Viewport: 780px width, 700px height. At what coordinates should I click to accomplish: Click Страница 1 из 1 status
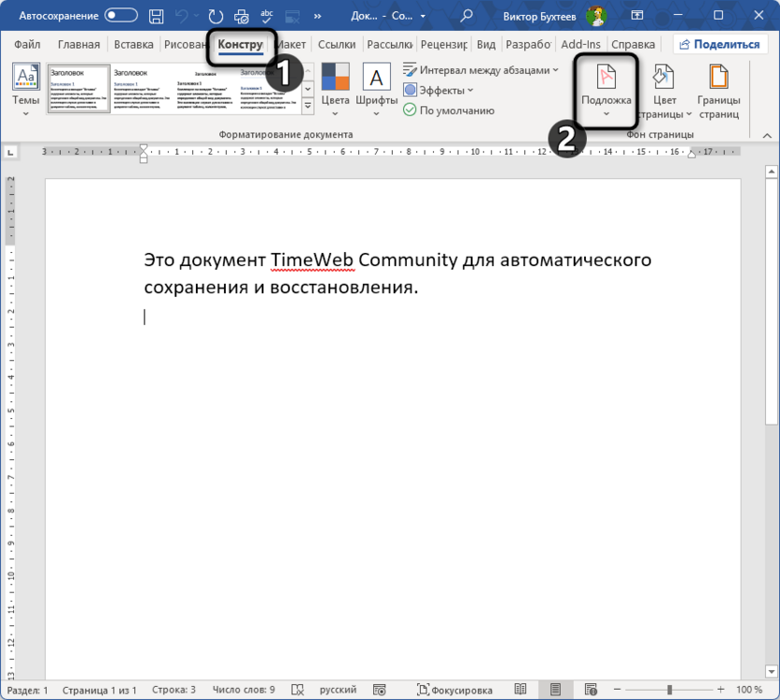[99, 690]
